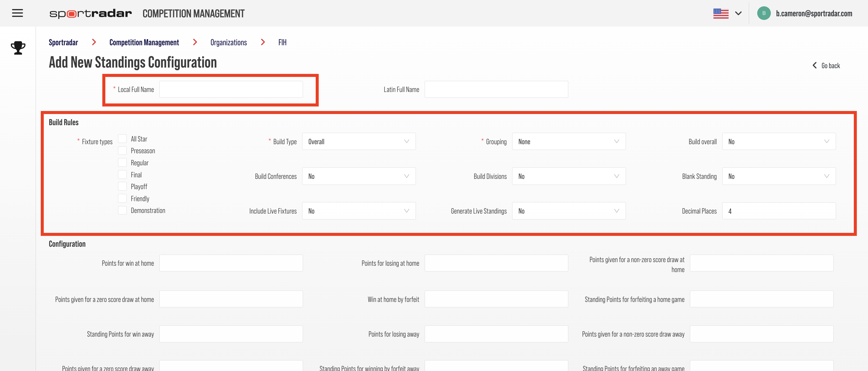Check the Final fixture type

coord(122,174)
